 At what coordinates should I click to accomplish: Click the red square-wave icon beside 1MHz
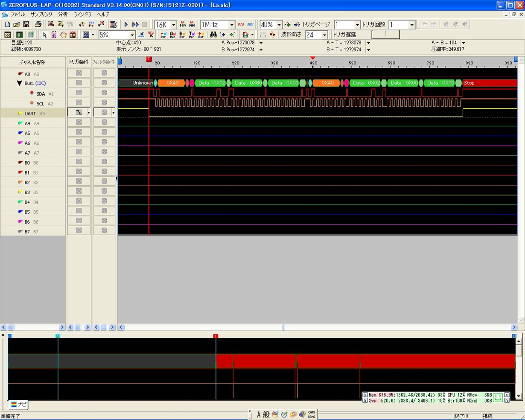point(241,25)
